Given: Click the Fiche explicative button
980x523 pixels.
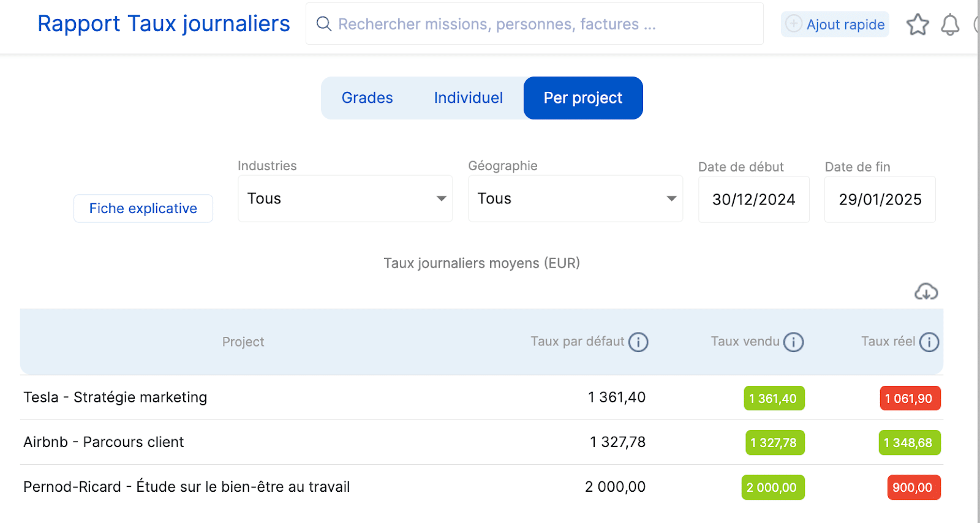Looking at the screenshot, I should [x=143, y=208].
